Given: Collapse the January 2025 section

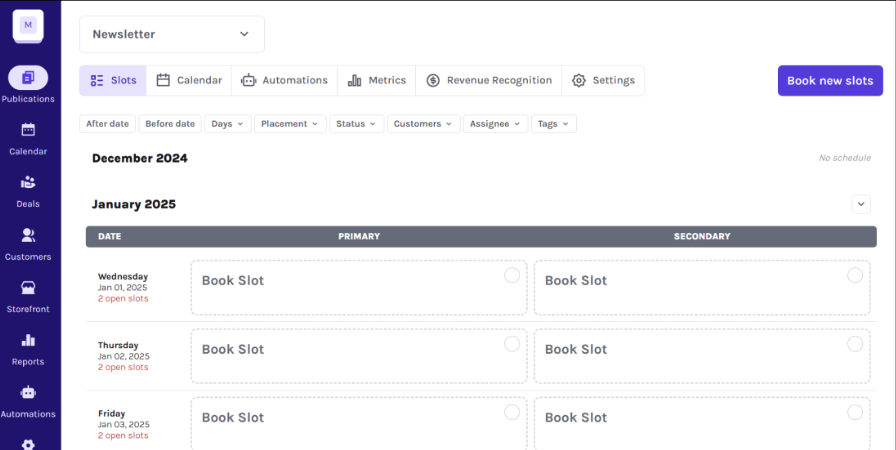Looking at the screenshot, I should click(861, 204).
